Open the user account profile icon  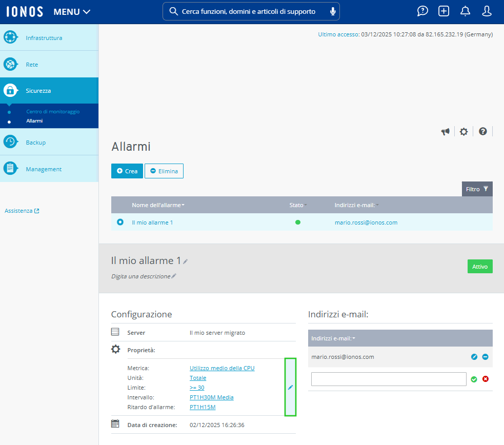pyautogui.click(x=487, y=11)
